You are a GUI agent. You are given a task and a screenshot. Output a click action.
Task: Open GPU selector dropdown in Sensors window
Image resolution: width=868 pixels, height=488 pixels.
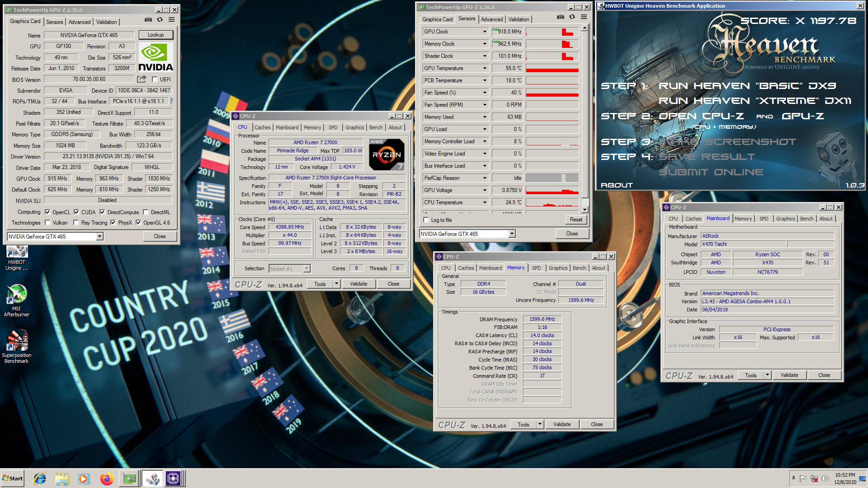(x=512, y=234)
